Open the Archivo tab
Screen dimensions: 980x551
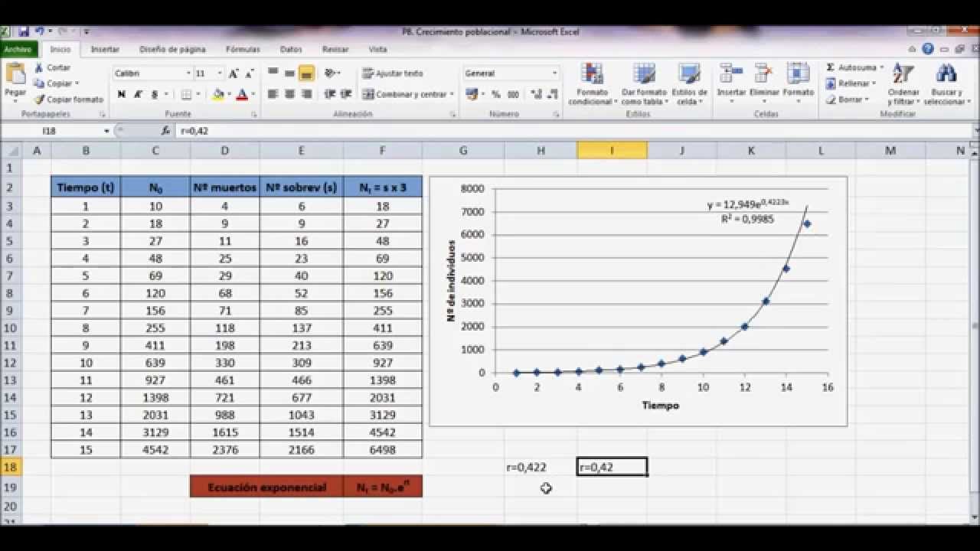pyautogui.click(x=18, y=49)
